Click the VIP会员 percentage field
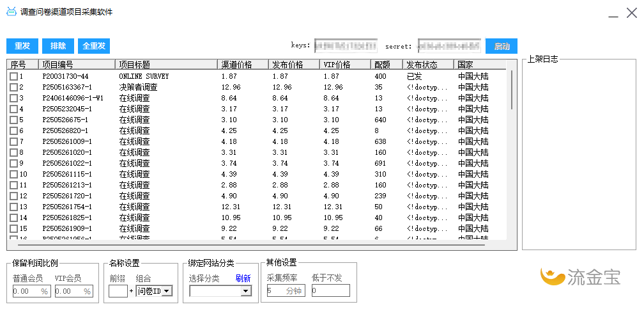The width and height of the screenshot is (644, 309). pos(74,291)
